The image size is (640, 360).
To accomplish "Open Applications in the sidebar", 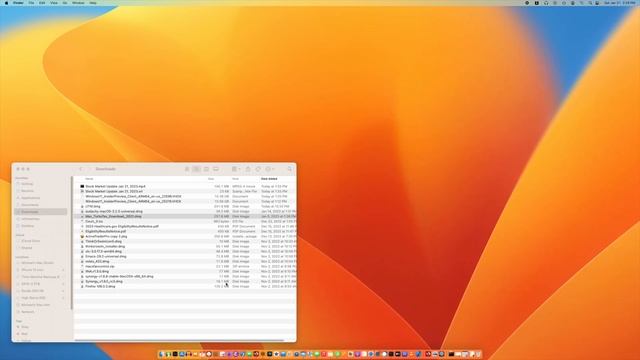I will click(31, 198).
